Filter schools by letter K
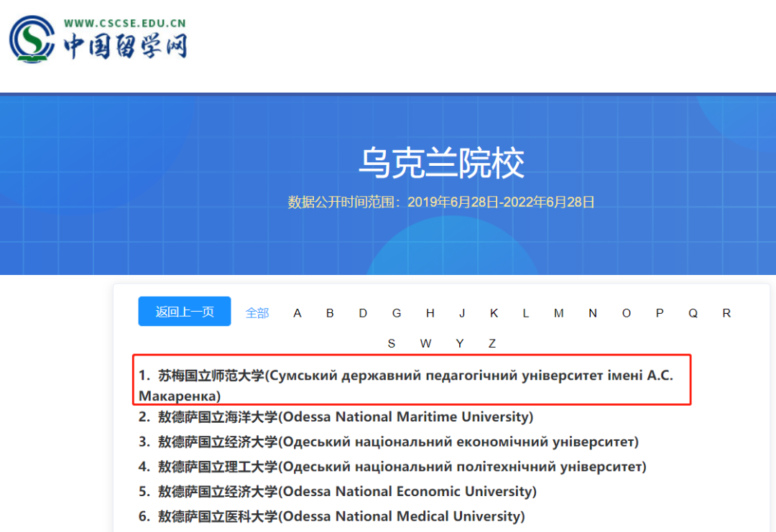Viewport: 776px width, 532px height. 494,313
